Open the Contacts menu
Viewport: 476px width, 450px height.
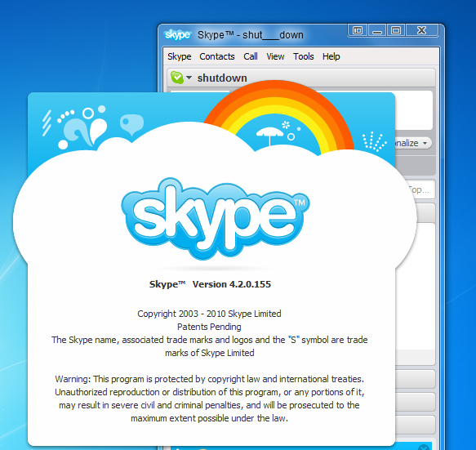pos(217,56)
